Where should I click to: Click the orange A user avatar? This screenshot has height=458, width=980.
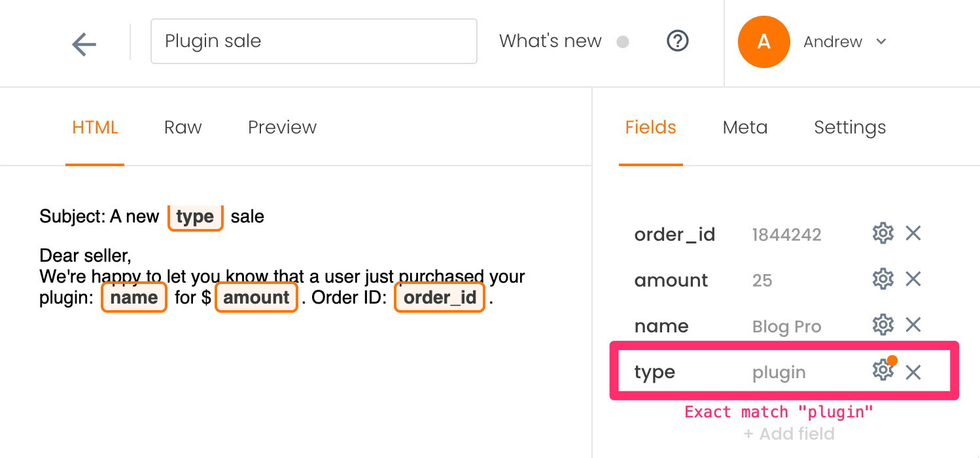pyautogui.click(x=763, y=42)
